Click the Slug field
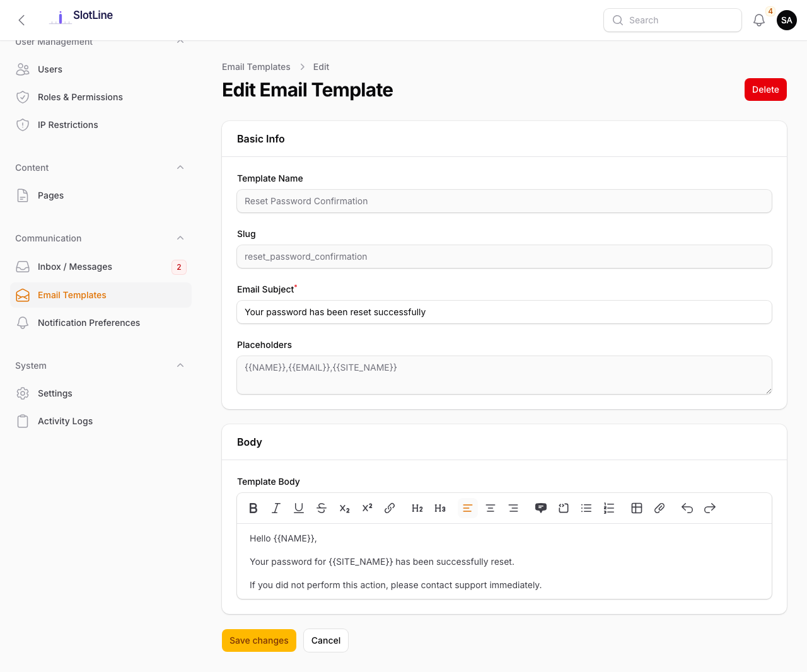This screenshot has height=672, width=807. [x=504, y=257]
